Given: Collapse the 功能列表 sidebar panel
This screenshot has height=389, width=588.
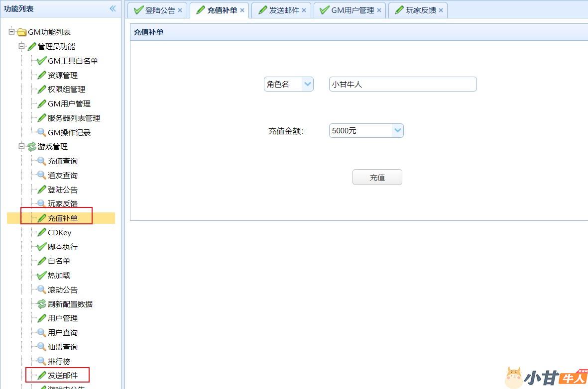Looking at the screenshot, I should [x=113, y=8].
